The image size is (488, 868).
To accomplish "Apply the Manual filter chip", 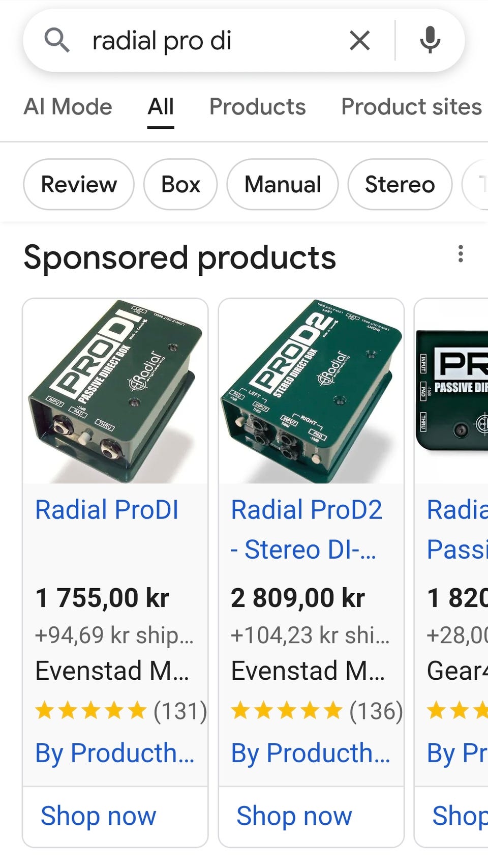I will click(x=283, y=184).
